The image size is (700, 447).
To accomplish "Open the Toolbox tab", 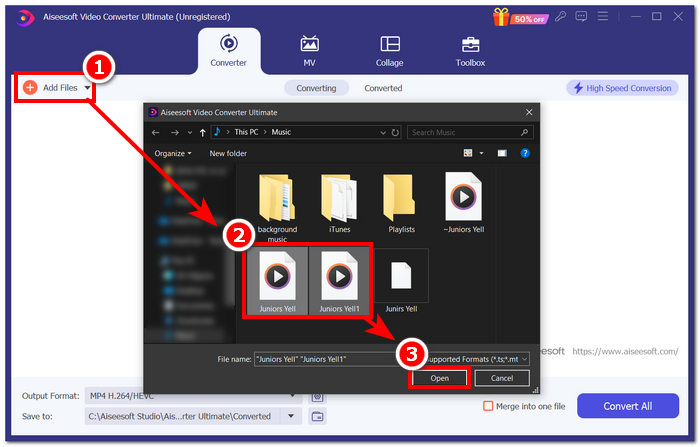I will tap(470, 51).
